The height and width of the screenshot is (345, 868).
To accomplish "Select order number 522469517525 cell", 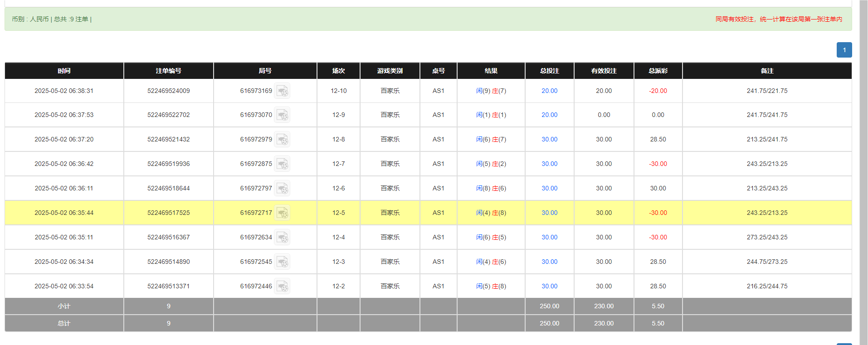I will tap(168, 213).
